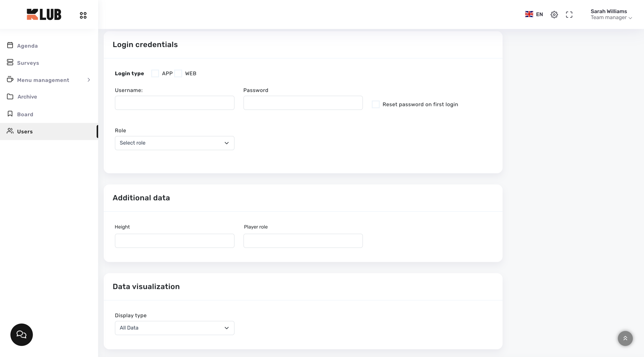Open the Select role dropdown
644x357 pixels.
click(x=174, y=143)
